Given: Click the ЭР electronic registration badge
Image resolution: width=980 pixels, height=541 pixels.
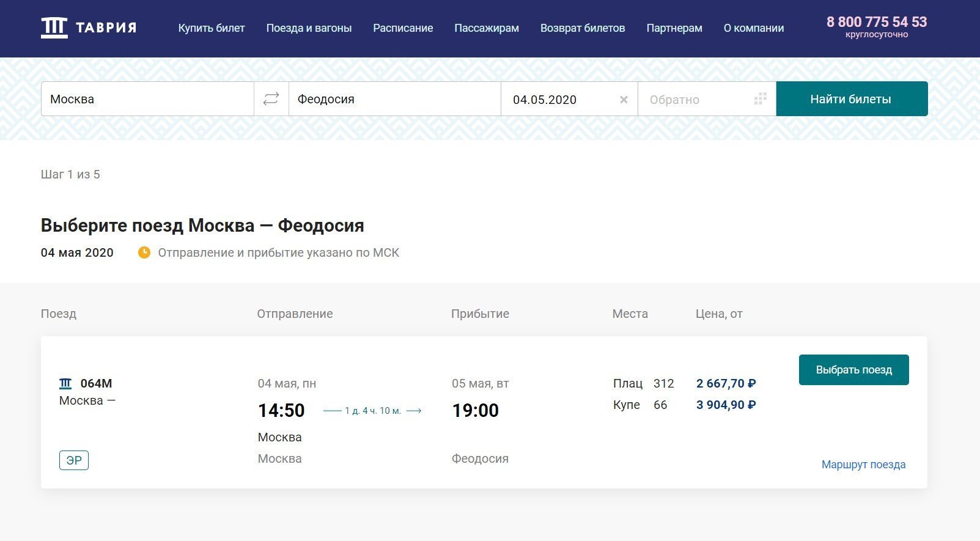Looking at the screenshot, I should [74, 460].
